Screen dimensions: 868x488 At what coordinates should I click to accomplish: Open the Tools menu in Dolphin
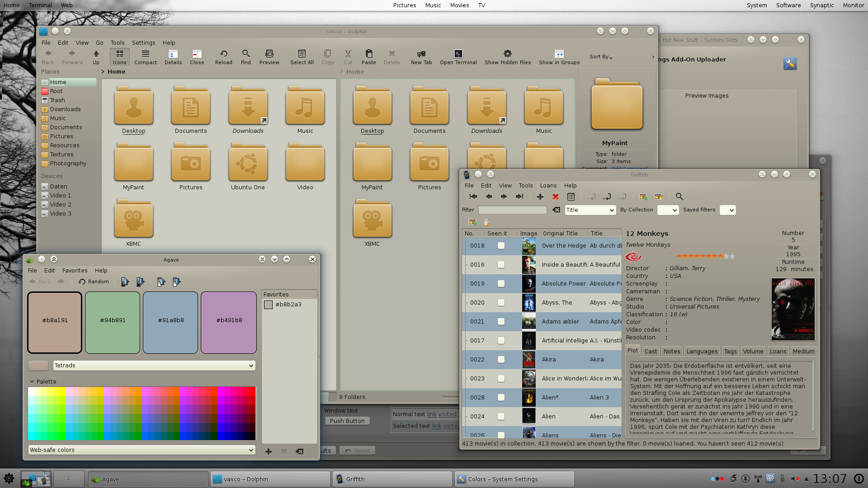click(117, 43)
